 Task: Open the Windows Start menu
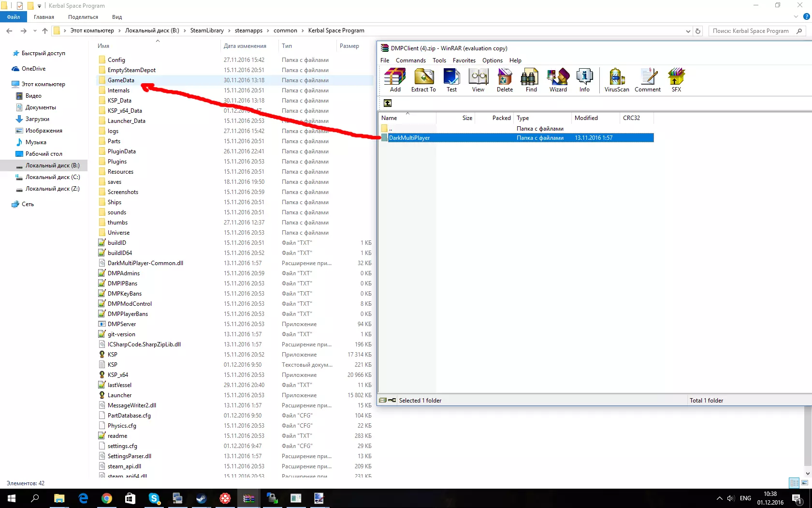[12, 498]
